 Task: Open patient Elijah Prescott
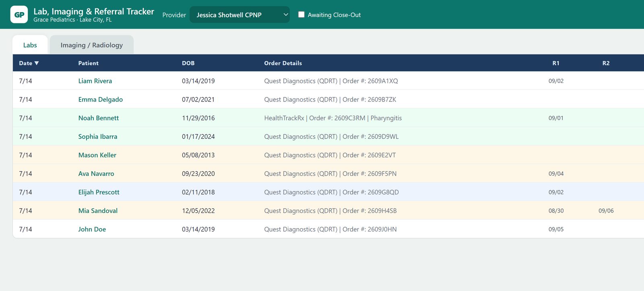[x=99, y=192]
